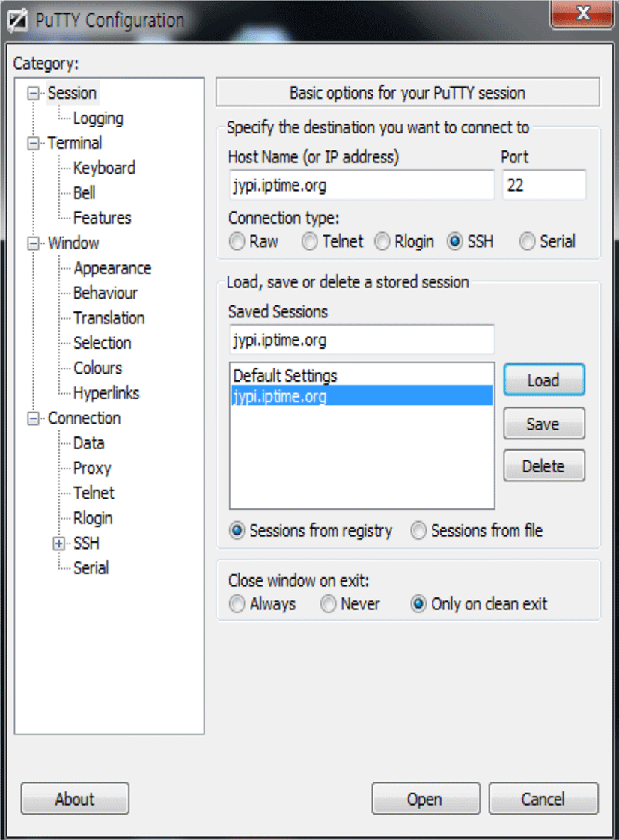Open Appearance settings
This screenshot has height=840, width=619.
pos(112,268)
